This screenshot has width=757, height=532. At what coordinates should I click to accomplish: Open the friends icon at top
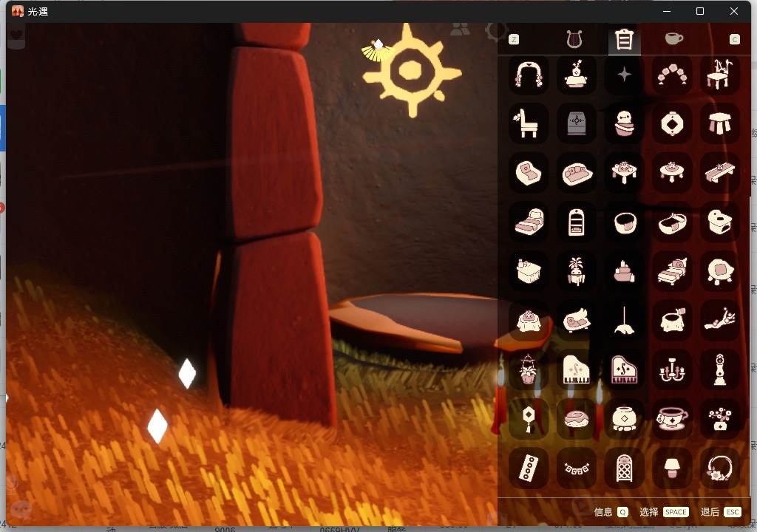pyautogui.click(x=460, y=30)
